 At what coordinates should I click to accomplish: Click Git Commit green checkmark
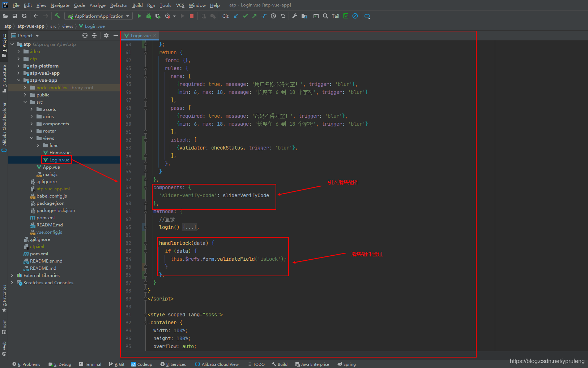(x=245, y=16)
